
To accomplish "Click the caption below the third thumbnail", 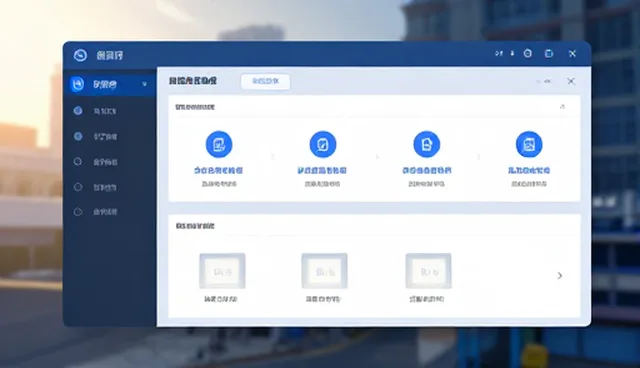I will click(x=427, y=299).
